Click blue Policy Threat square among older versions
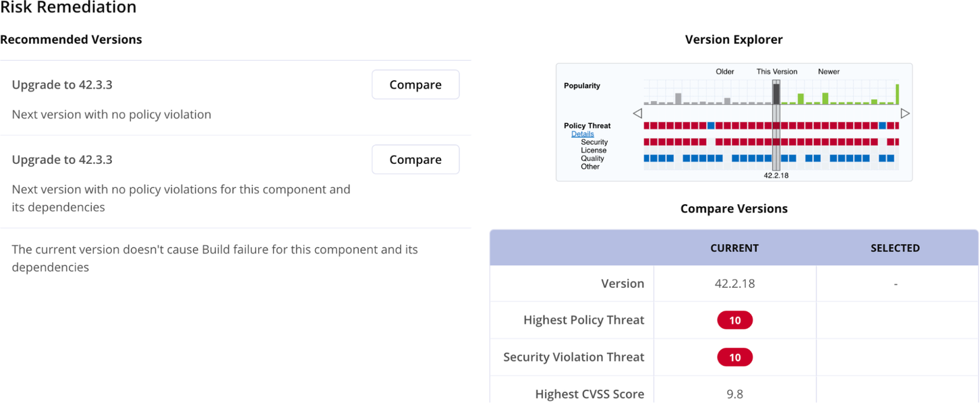 pos(711,126)
